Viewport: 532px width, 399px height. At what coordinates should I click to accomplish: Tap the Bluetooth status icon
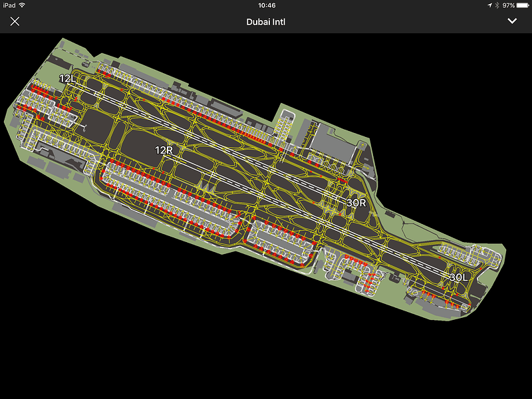[x=497, y=5]
